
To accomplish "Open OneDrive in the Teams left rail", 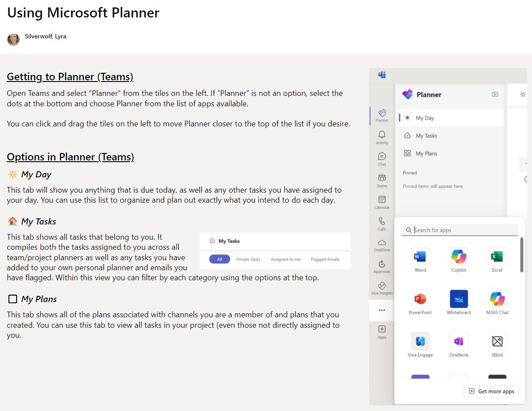I will [x=382, y=245].
